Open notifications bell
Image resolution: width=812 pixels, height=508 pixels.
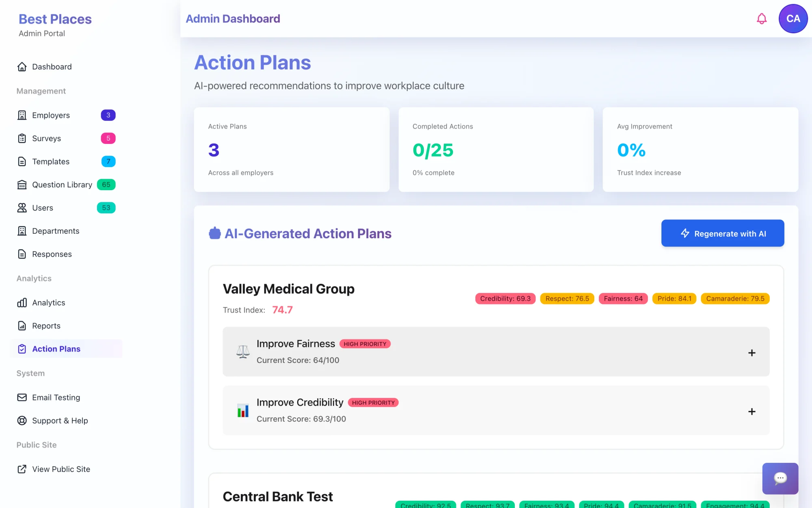click(x=762, y=19)
